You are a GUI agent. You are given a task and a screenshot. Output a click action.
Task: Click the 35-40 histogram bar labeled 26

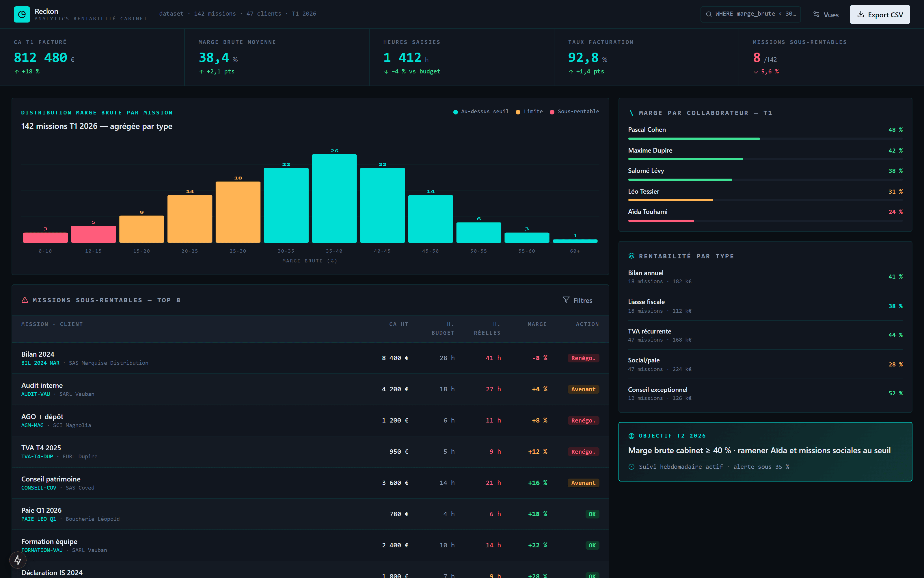pyautogui.click(x=334, y=199)
